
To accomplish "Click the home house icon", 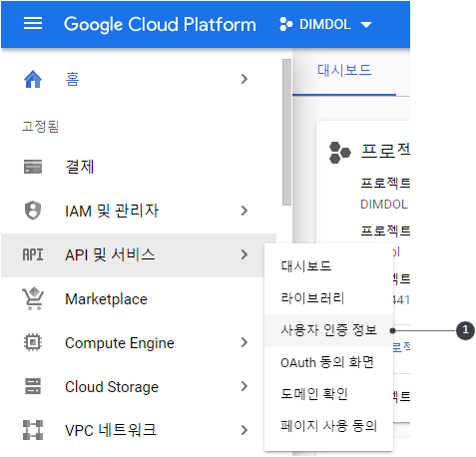I will (x=33, y=79).
